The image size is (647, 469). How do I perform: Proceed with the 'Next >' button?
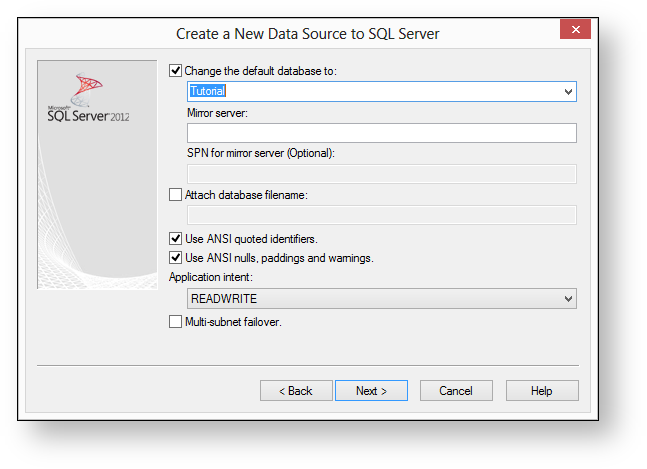[x=371, y=391]
